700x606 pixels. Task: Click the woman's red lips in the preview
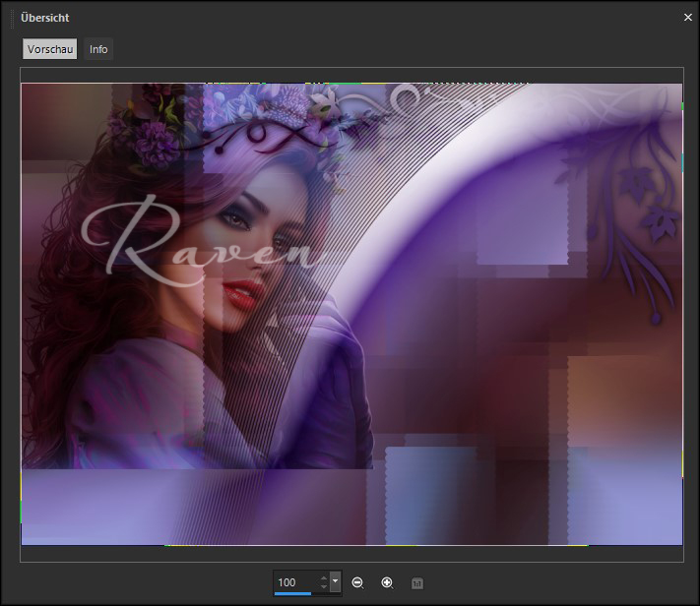point(244,291)
